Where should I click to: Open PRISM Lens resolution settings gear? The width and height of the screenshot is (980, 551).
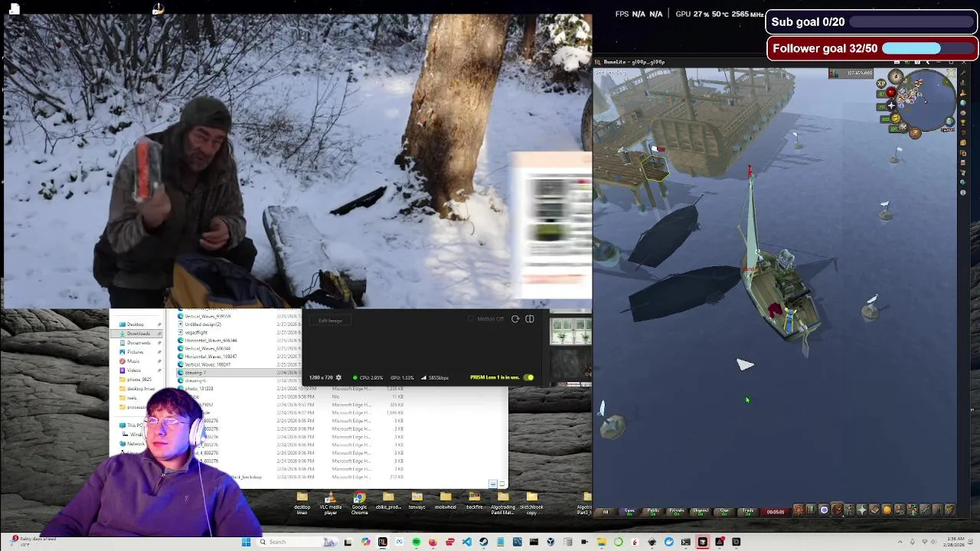click(x=338, y=377)
